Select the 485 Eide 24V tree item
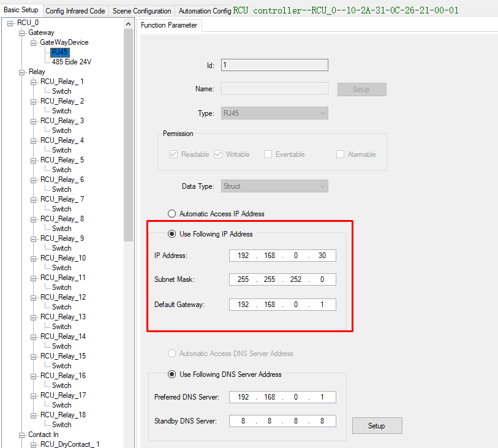Screen dimensions: 498x448 pos(71,62)
